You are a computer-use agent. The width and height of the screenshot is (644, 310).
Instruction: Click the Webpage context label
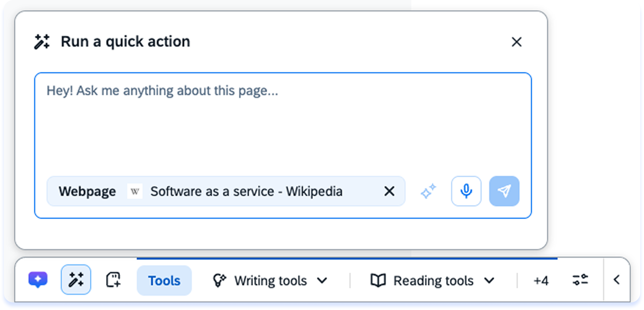pos(87,191)
